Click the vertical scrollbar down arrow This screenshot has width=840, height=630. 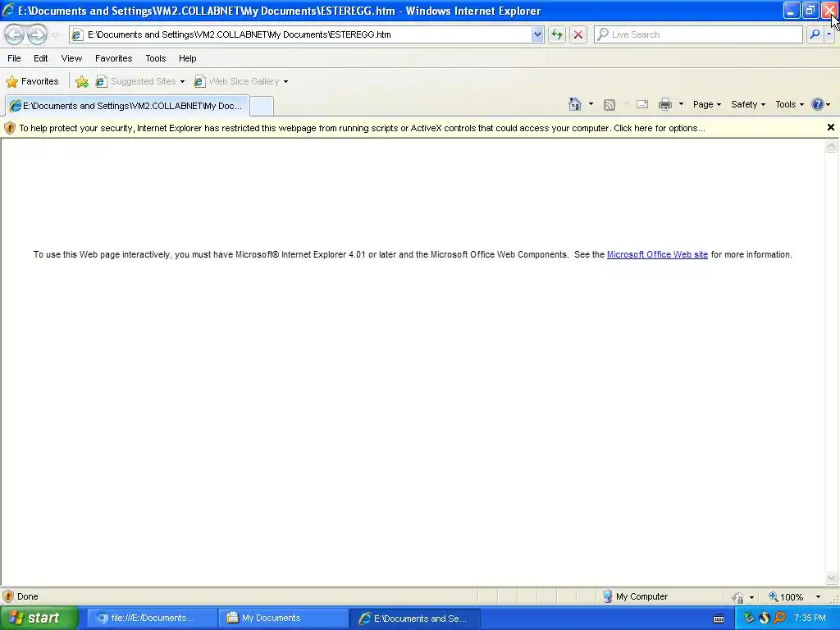pyautogui.click(x=832, y=577)
